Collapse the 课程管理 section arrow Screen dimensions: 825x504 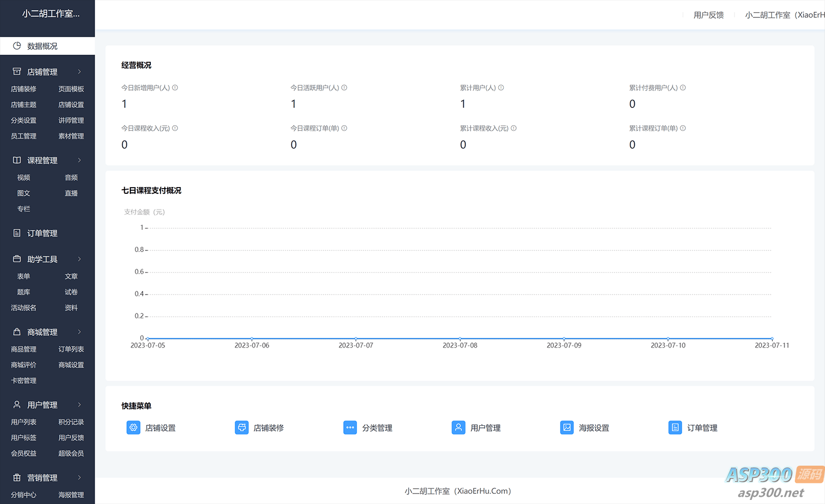pos(79,161)
